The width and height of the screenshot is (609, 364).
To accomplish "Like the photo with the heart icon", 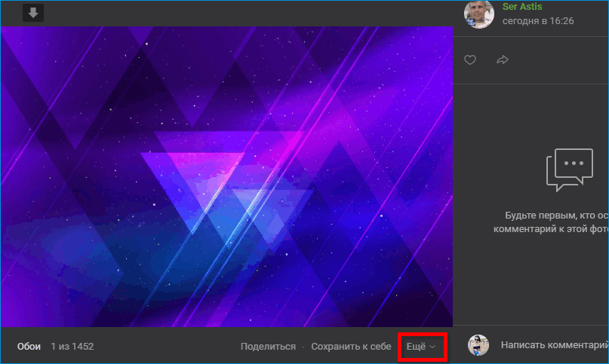I will click(470, 60).
